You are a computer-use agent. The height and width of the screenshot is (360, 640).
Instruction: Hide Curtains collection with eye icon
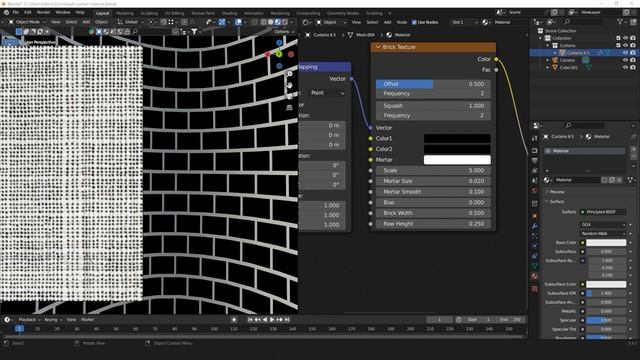pyautogui.click(x=625, y=45)
